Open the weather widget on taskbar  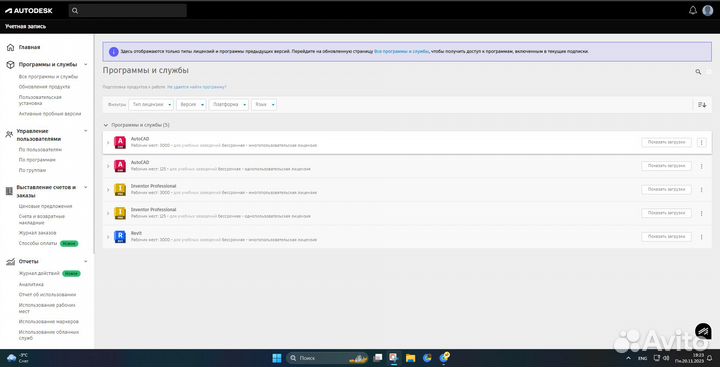[x=17, y=357]
